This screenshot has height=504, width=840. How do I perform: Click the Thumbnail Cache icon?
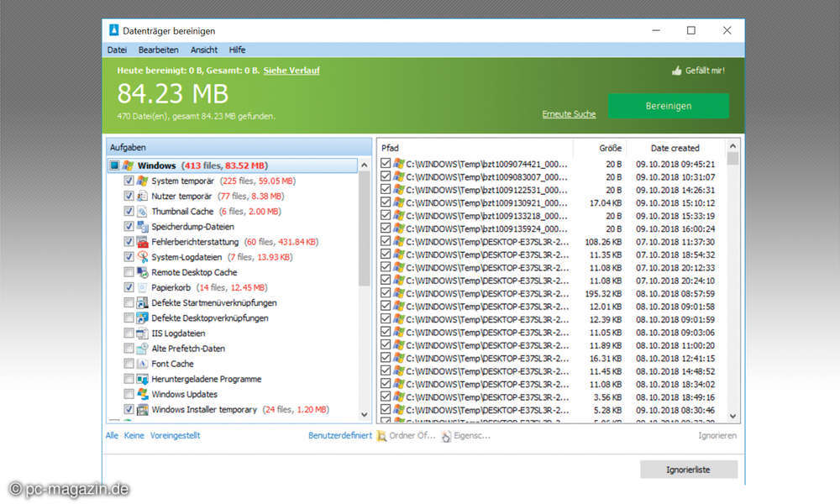142,212
